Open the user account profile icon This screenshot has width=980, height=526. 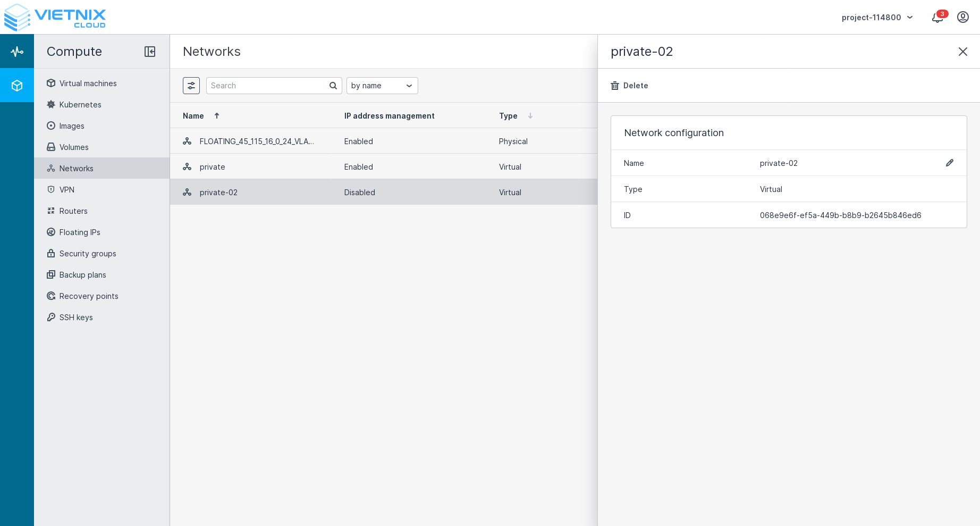(x=962, y=18)
